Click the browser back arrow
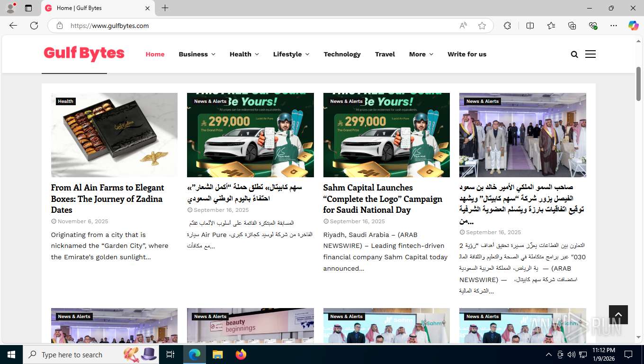Viewport: 644px width, 364px height. (x=13, y=26)
